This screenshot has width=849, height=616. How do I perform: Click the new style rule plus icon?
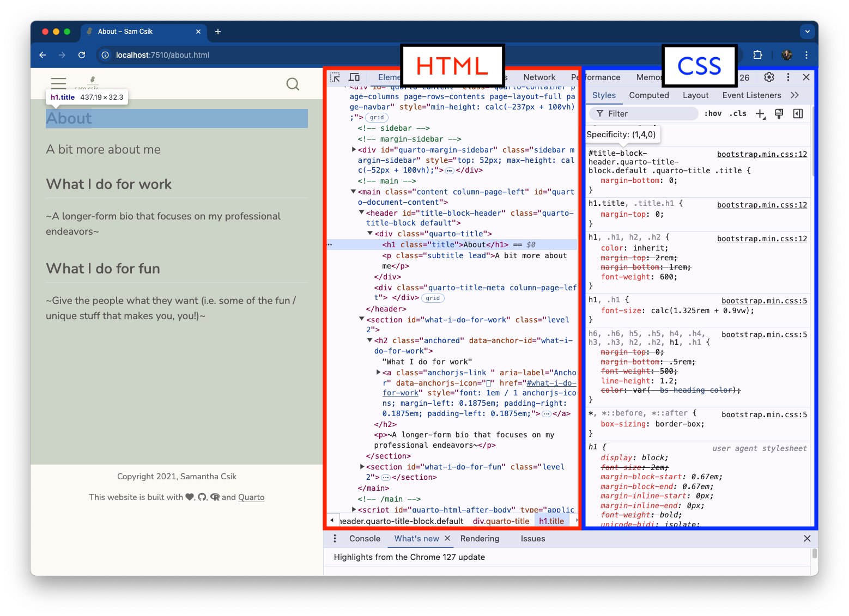(760, 113)
